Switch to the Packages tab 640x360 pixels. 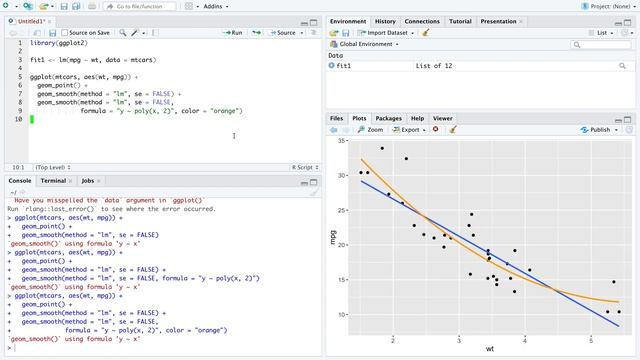coord(388,118)
